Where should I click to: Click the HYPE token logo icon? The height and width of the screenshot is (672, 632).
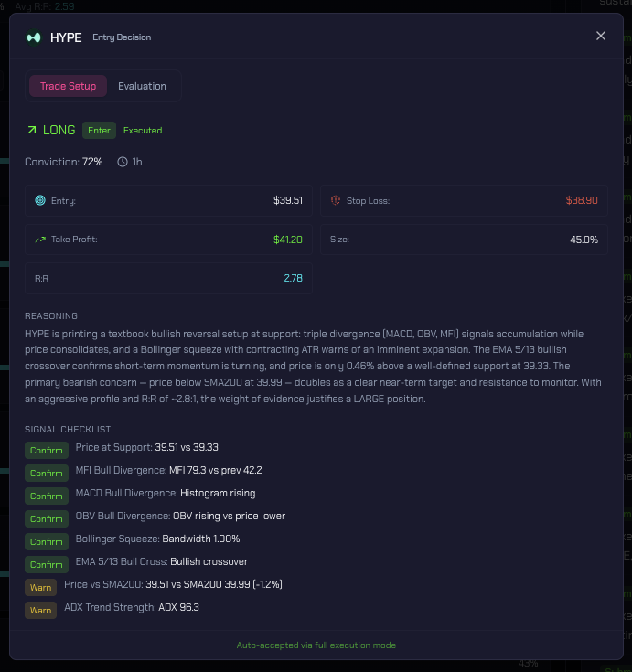click(34, 37)
